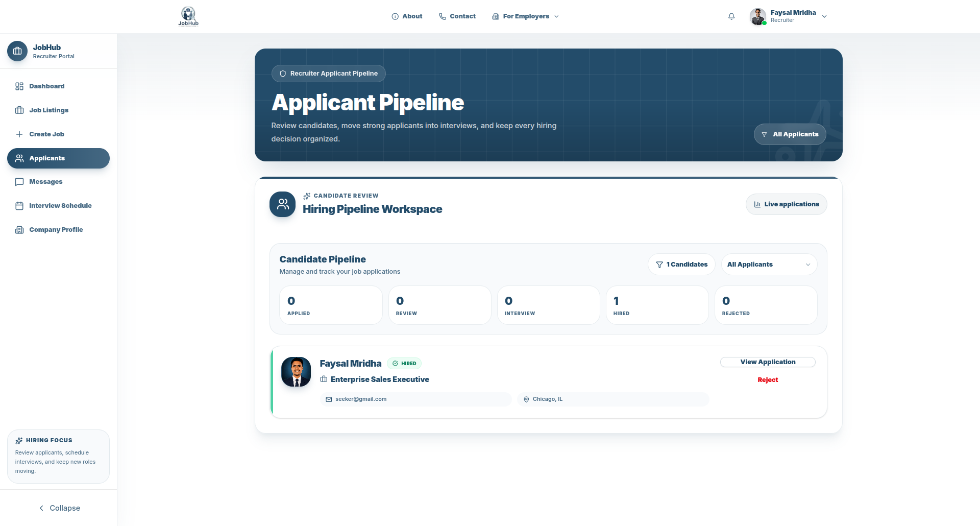
Task: Click the Create Job plus icon
Action: (19, 134)
